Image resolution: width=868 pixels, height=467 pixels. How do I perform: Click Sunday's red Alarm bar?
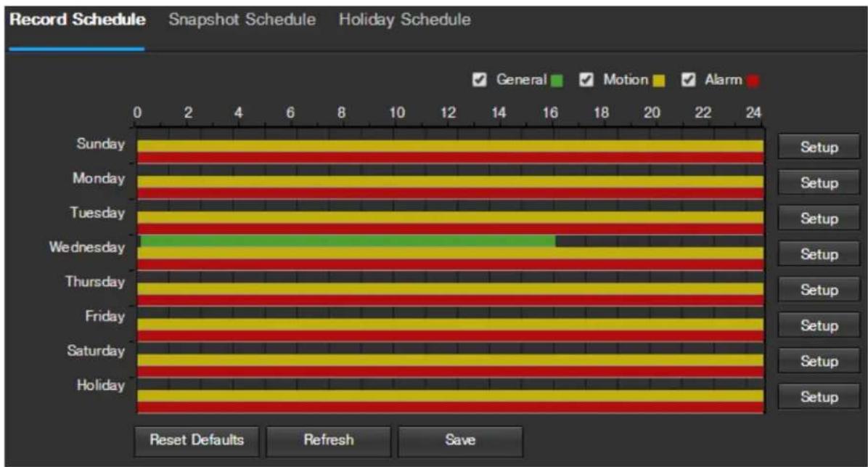(451, 158)
